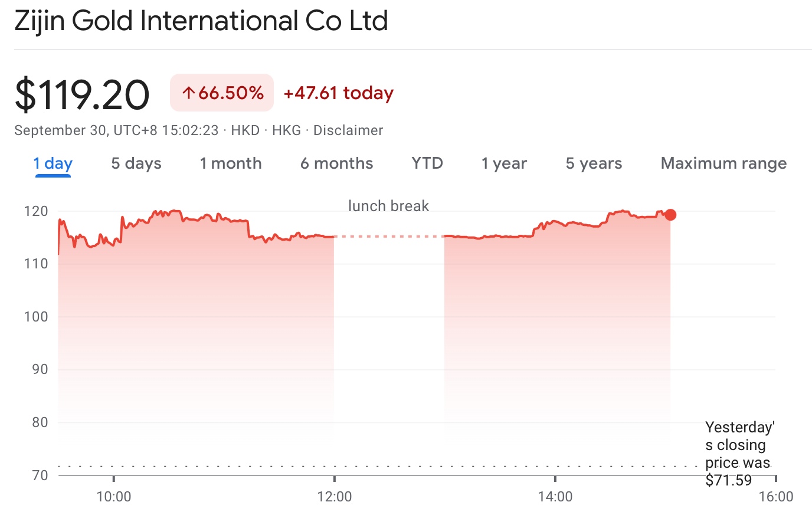Screen dimensions: 812x525
Task: Click the $119.20 current price
Action: click(83, 93)
